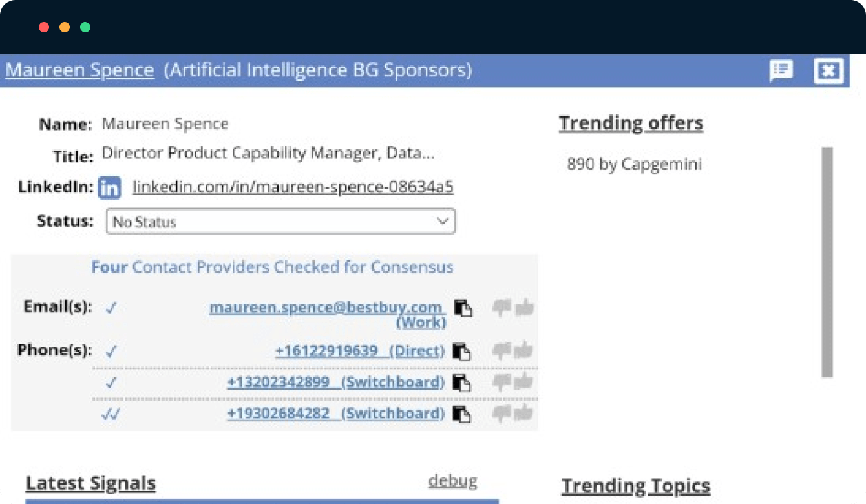
Task: Open the linkedin.com/in/maureen-spence profile URL
Action: click(x=293, y=187)
